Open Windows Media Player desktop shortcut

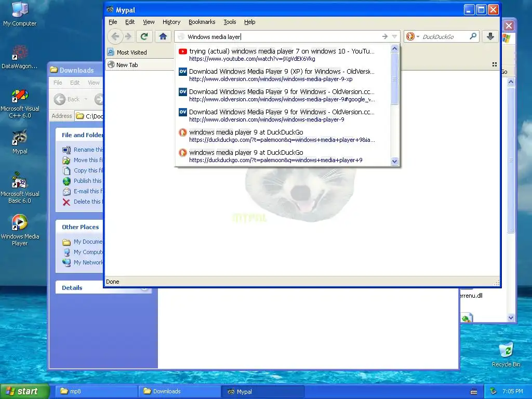pos(20,230)
